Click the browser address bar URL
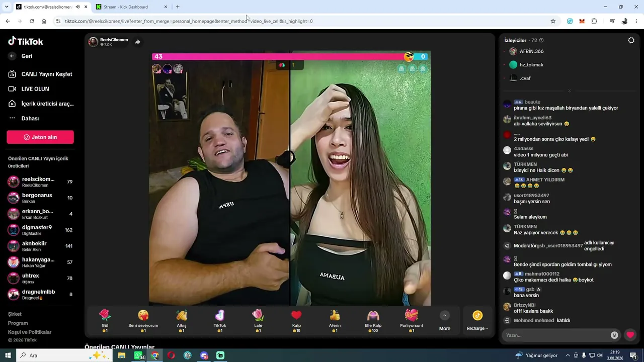This screenshot has height=362, width=644. [189, 21]
